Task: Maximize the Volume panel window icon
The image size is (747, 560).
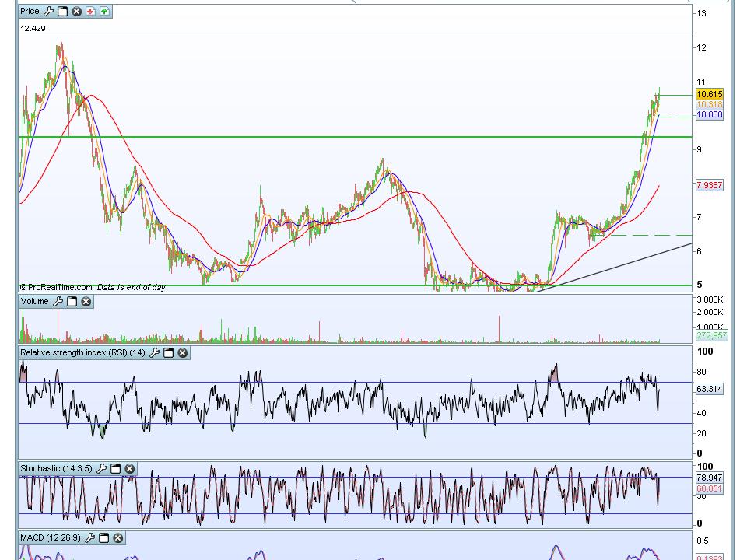Action: 72,302
